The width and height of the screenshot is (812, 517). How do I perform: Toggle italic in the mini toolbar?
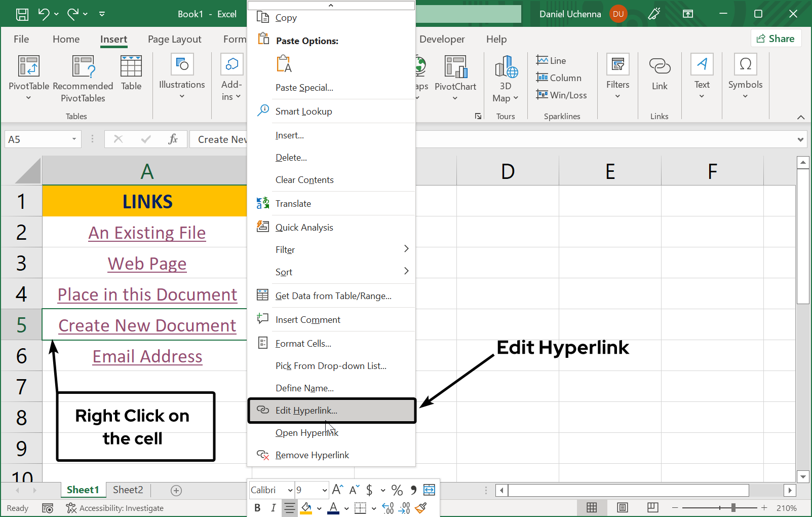tap(273, 507)
